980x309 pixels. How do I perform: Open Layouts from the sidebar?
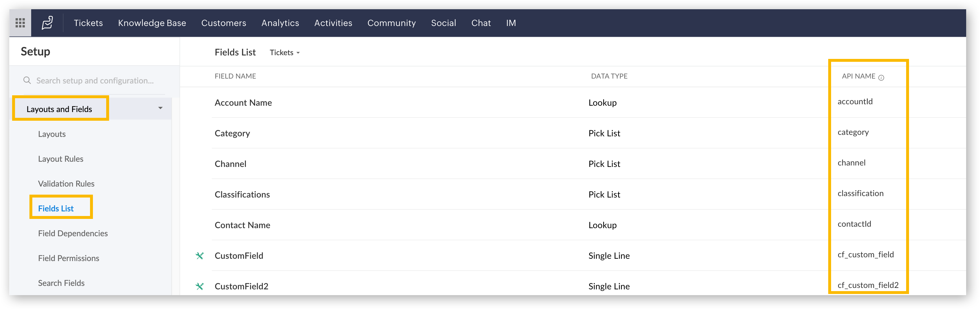52,134
